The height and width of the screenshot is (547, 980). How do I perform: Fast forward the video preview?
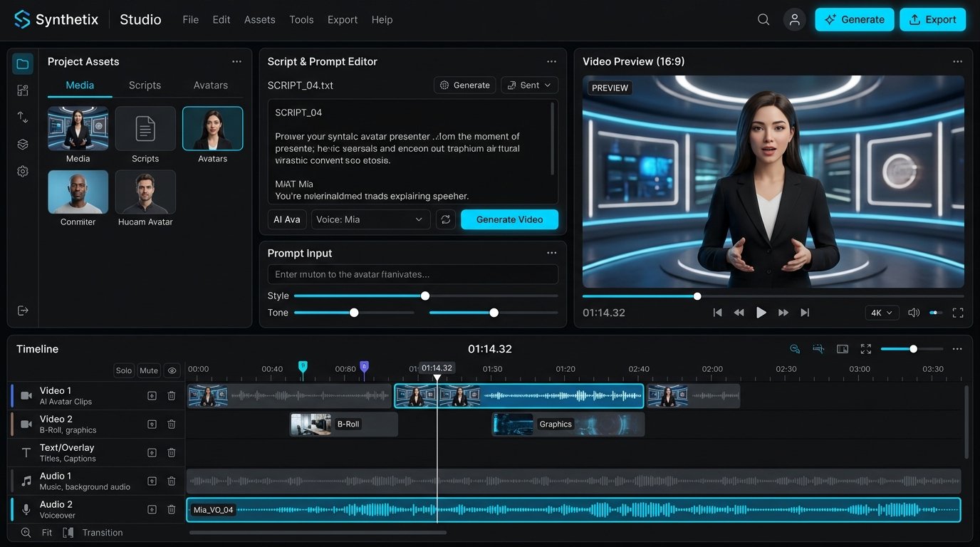(783, 313)
